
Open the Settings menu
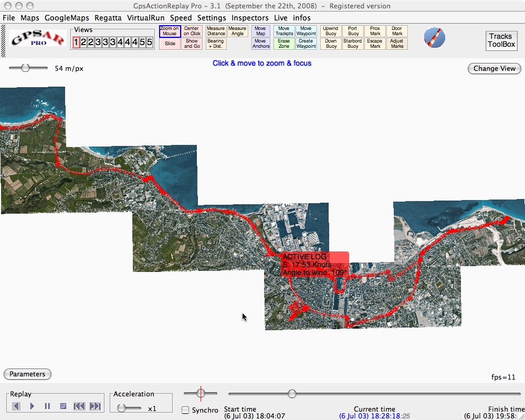(x=212, y=18)
